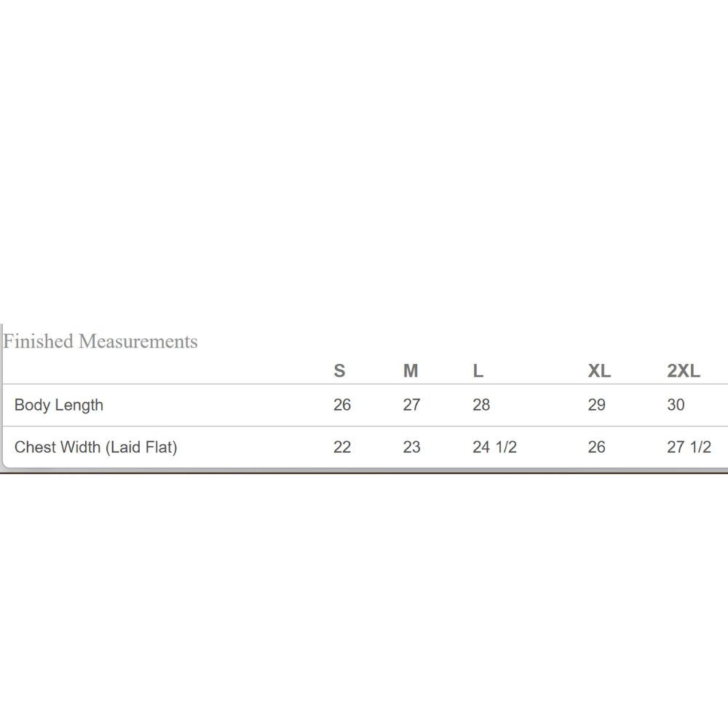728x728 pixels.
Task: Select the Chest Width (Laid Flat) label
Action: click(x=96, y=447)
